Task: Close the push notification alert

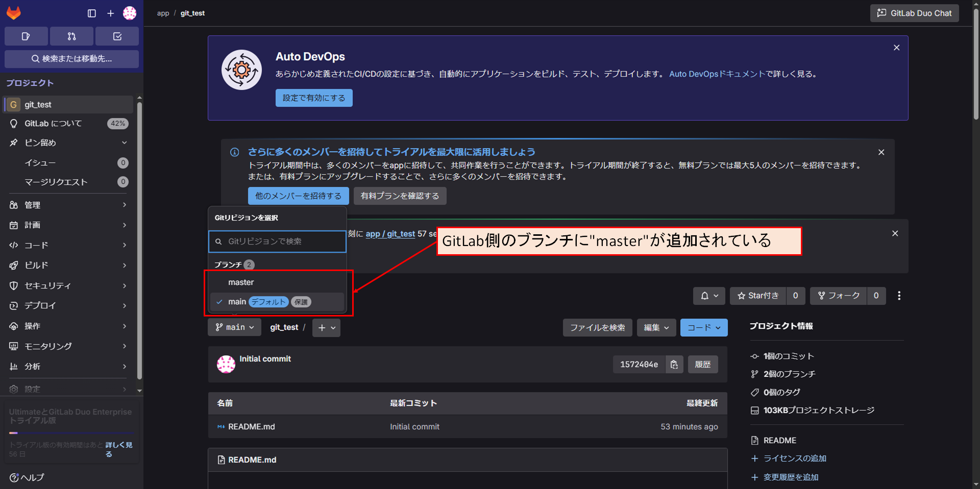Action: (895, 233)
